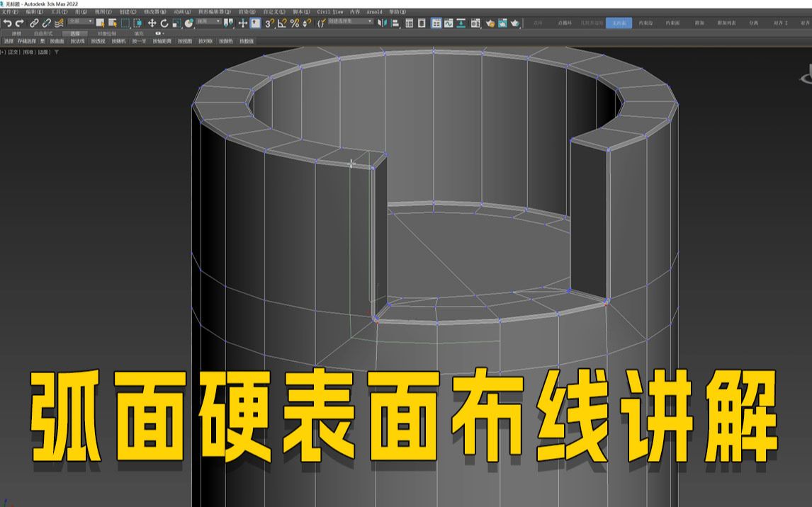Open the 曲线编辑器 (Curve Editor)
This screenshot has height=507, width=812.
pos(449,23)
